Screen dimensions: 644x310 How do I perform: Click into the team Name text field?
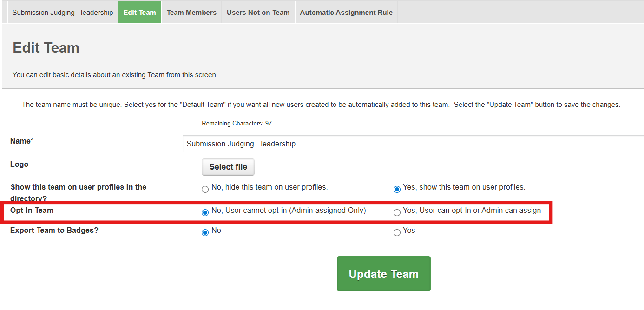(413, 144)
